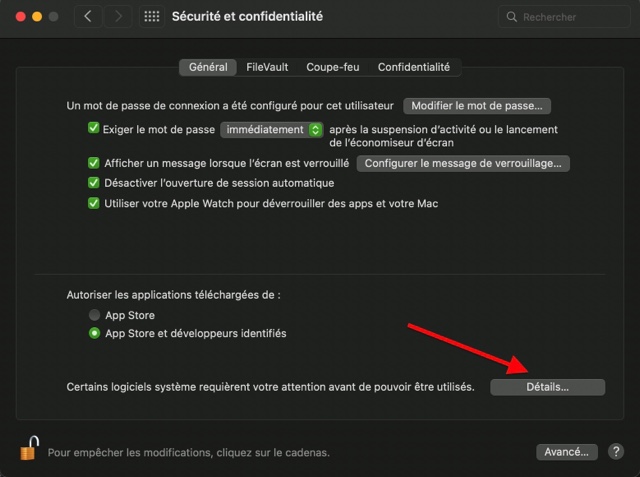Switch to the Coupe-feu tab

332,67
